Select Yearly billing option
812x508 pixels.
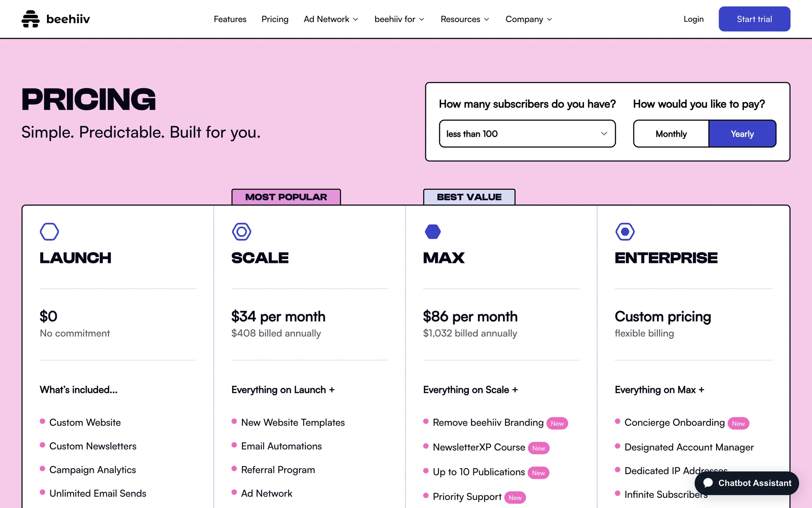pyautogui.click(x=742, y=134)
